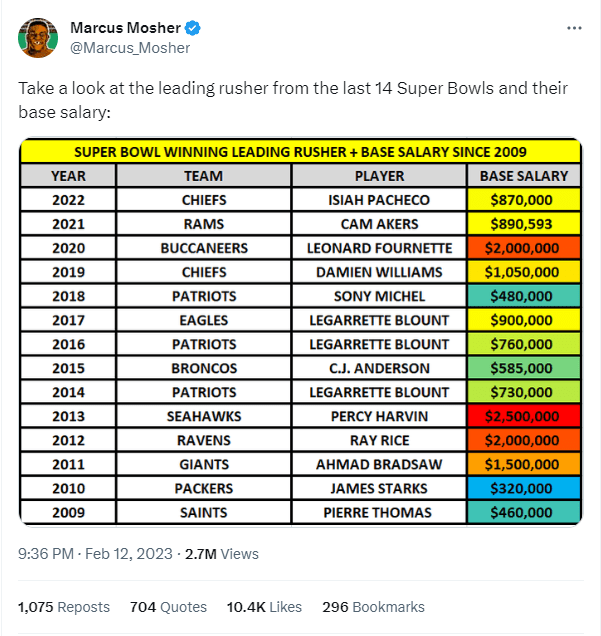Click the red $2,500,000 salary cell
The width and height of the screenshot is (601, 636).
(x=523, y=416)
